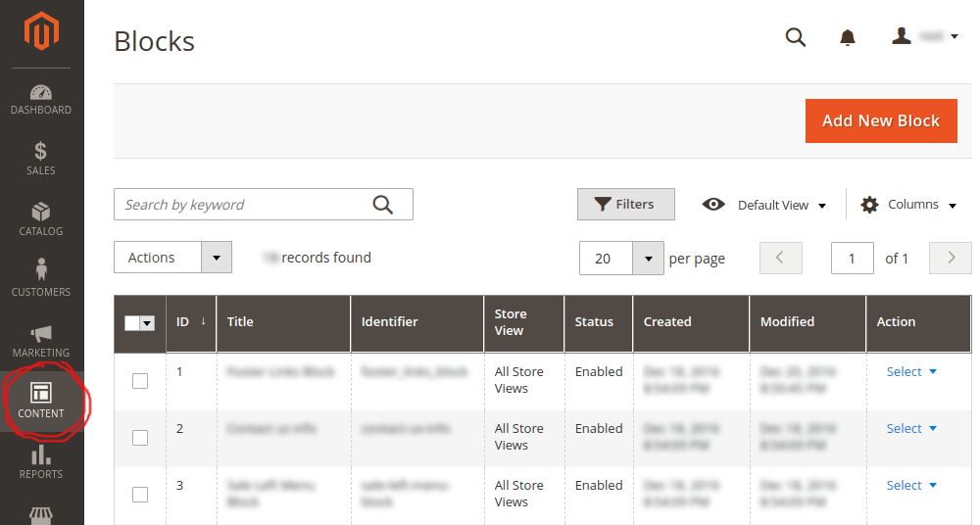This screenshot has height=525, width=980.
Task: Click the header search magnifier icon
Action: tap(796, 37)
